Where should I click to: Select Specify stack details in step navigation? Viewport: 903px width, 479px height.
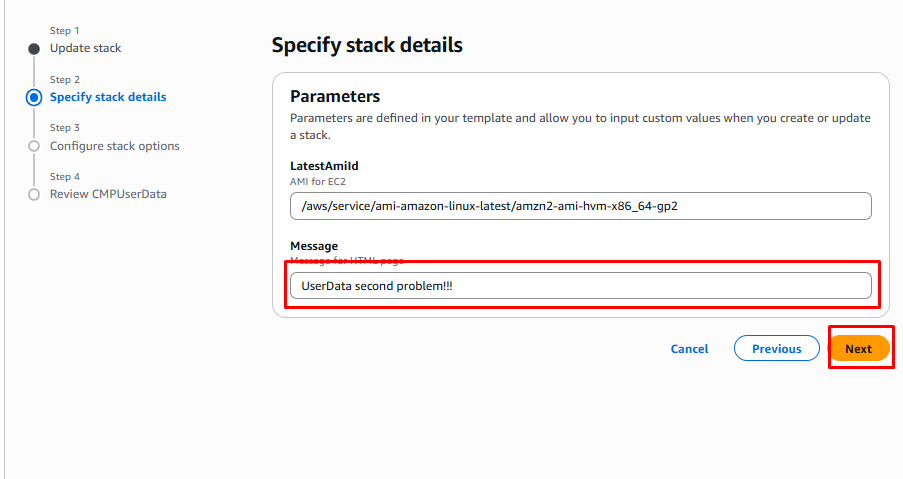108,97
